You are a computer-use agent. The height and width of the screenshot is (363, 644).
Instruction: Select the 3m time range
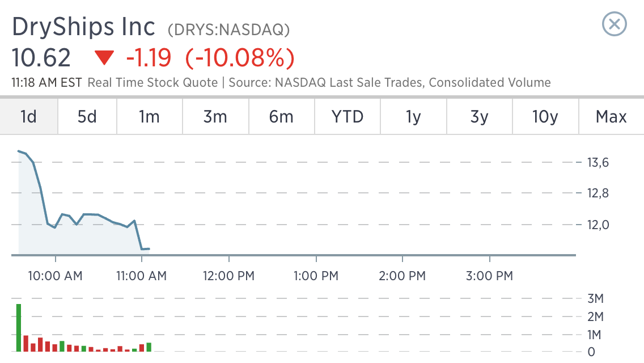[x=215, y=117]
